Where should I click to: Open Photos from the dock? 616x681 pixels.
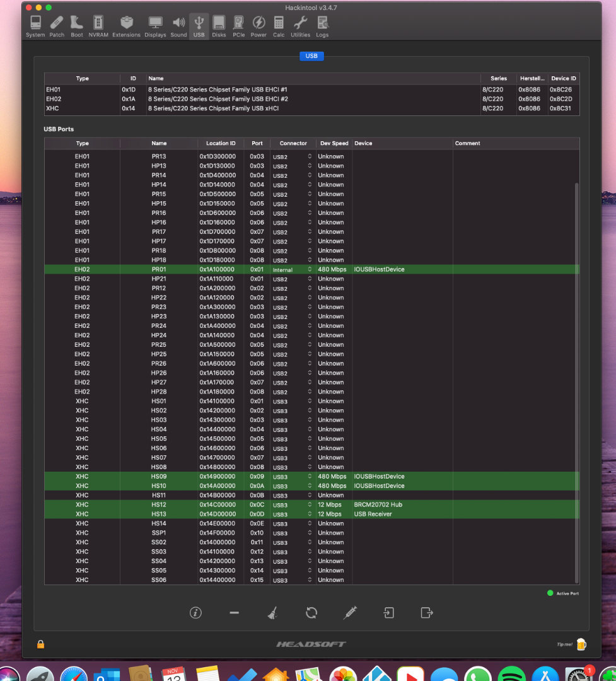pos(343,674)
